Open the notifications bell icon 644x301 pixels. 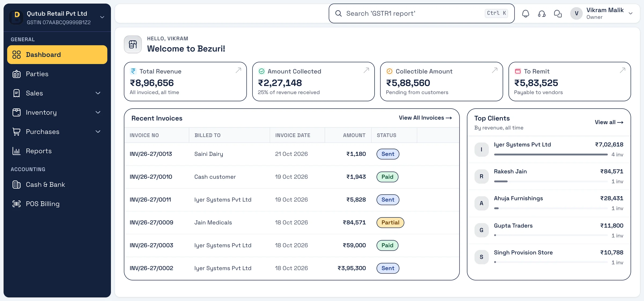(525, 14)
